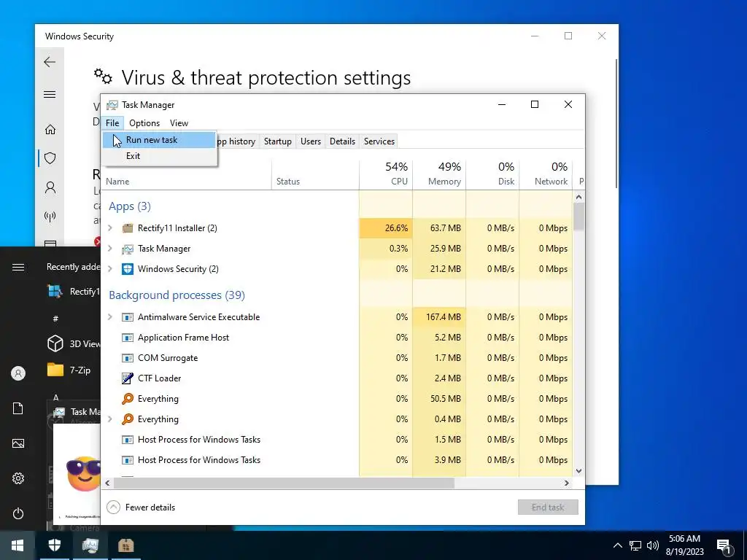Screen dimensions: 747x560
Task: Expand the Start menu hamburger icon
Action: (x=18, y=267)
